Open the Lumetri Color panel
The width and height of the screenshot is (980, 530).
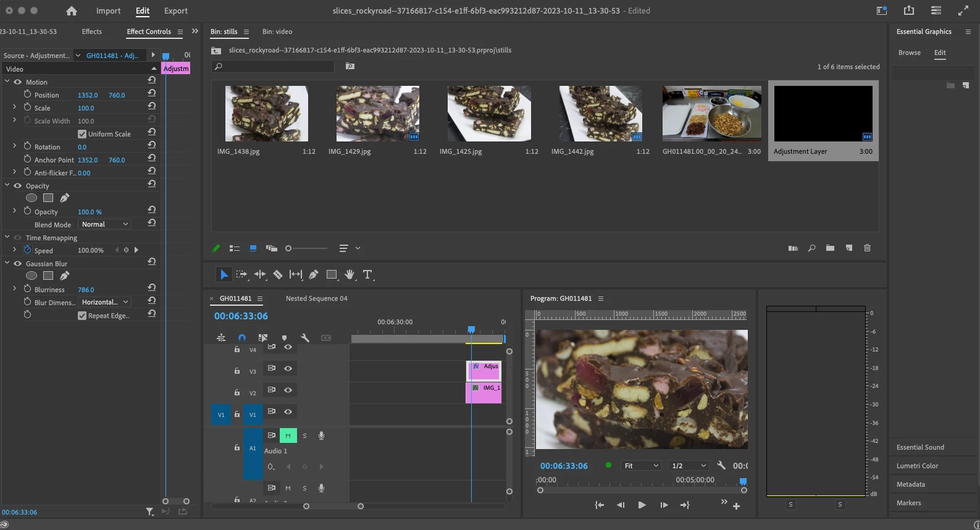(917, 466)
